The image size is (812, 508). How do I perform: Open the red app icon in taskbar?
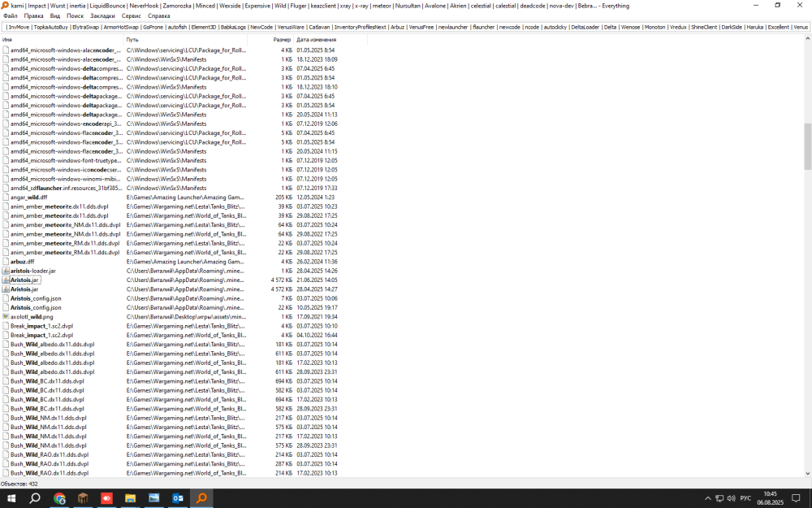click(106, 498)
